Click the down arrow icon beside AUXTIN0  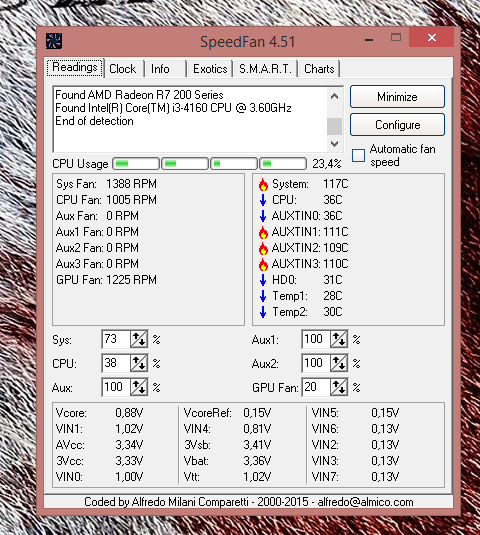pos(263,216)
